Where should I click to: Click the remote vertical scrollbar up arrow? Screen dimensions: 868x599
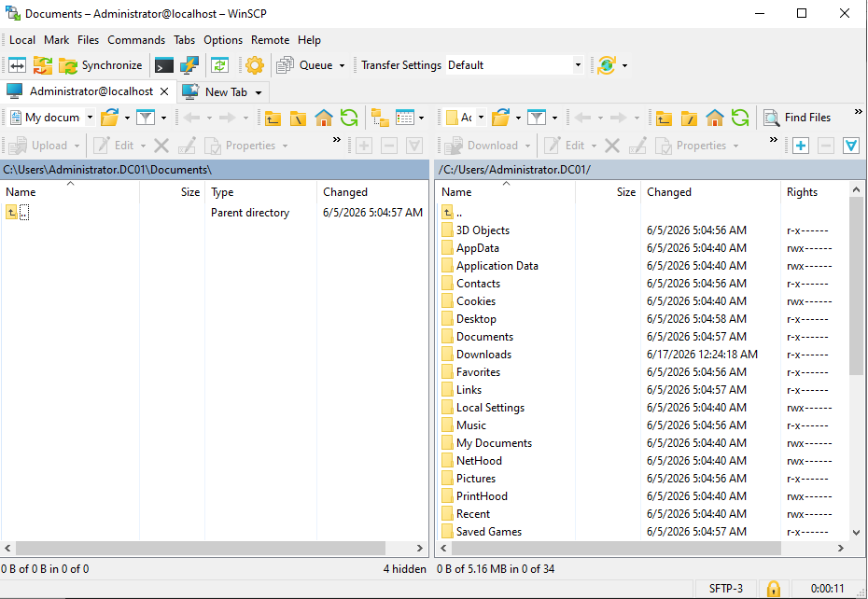856,190
